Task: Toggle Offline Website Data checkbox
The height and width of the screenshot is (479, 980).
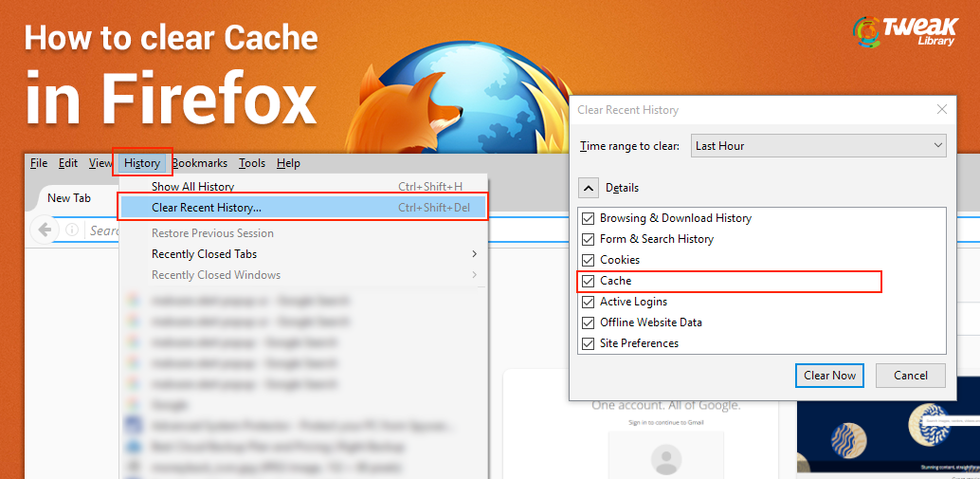Action: pyautogui.click(x=588, y=322)
